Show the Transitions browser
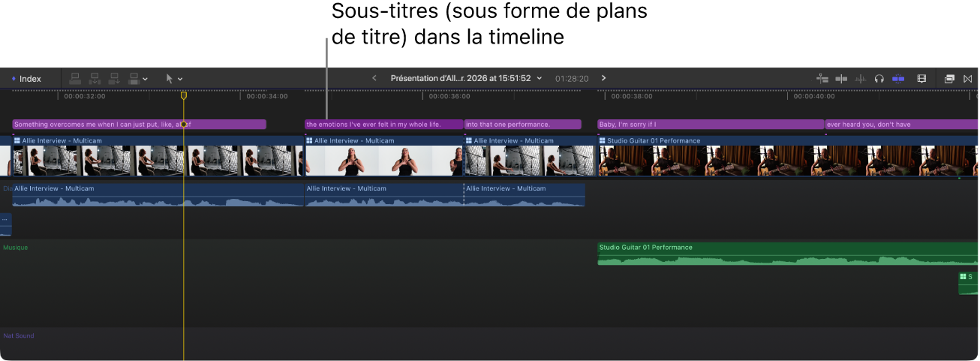 [968, 78]
